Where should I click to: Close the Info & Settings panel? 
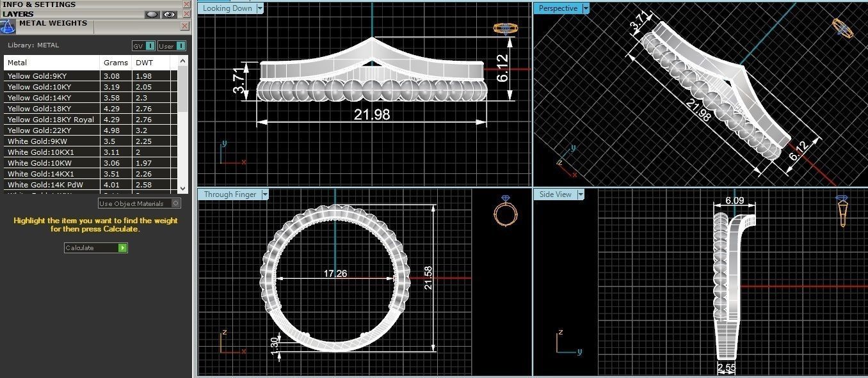(x=186, y=4)
